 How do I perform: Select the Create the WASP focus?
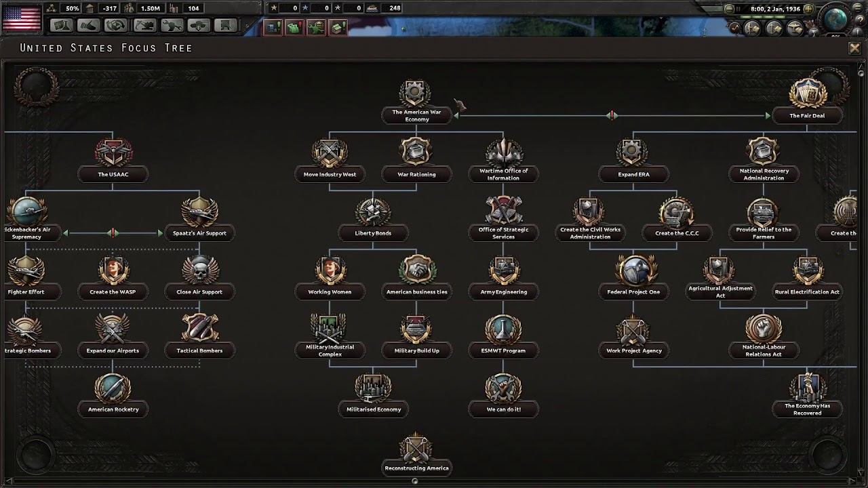[113, 279]
